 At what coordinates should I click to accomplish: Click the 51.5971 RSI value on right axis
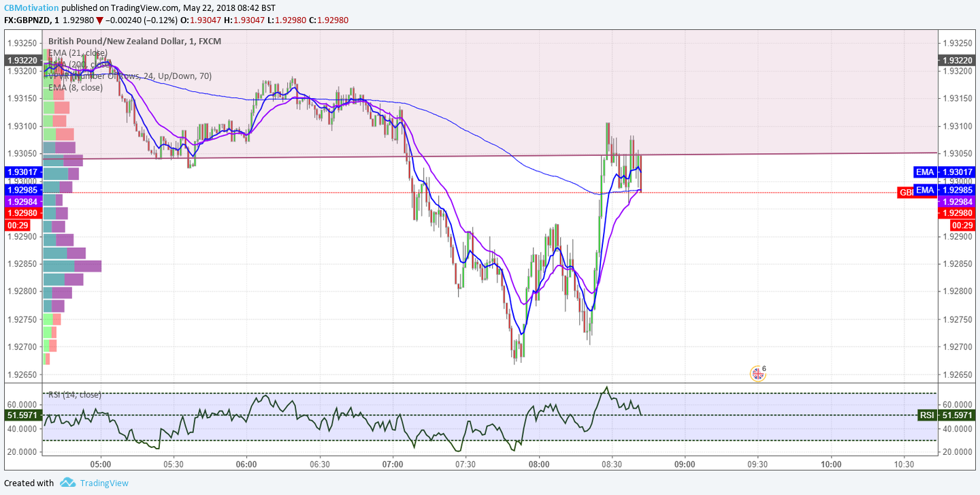point(958,415)
